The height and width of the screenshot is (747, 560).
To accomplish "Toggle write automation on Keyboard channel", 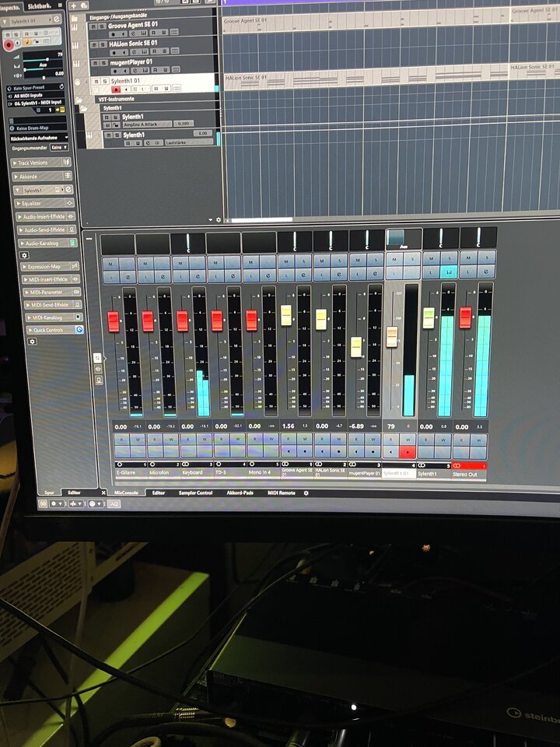I will (205, 440).
